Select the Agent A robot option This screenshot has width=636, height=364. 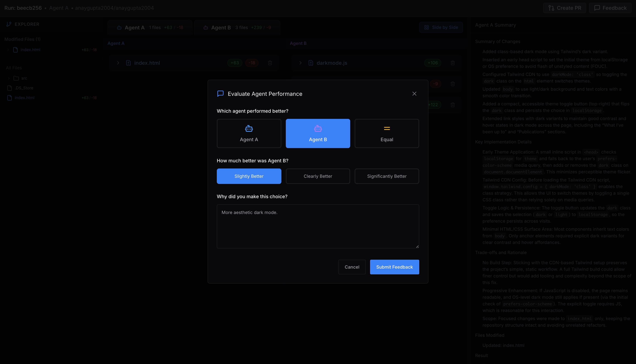pyautogui.click(x=249, y=133)
